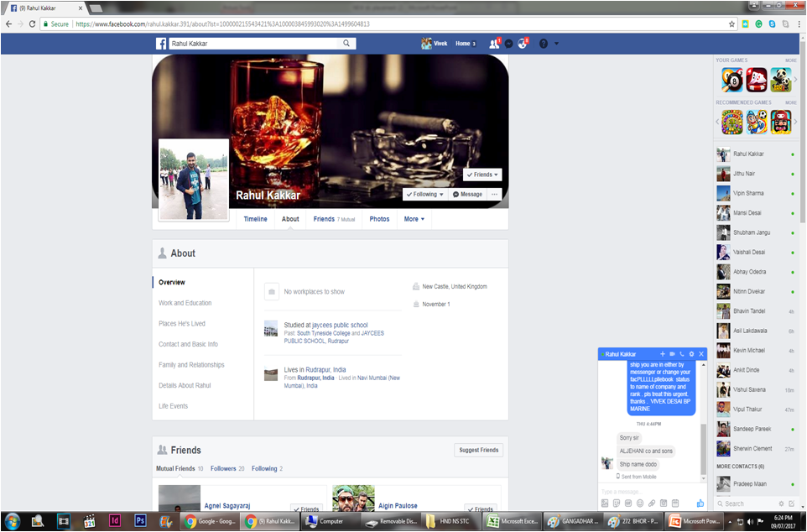Launch 8 Ball Pool game icon
Viewport: 807px width, 532px height.
pyautogui.click(x=732, y=80)
